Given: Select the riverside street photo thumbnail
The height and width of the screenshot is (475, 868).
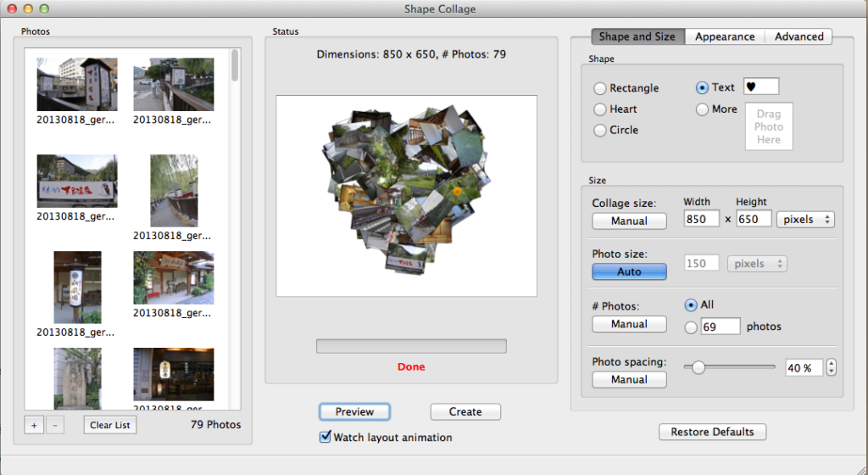Looking at the screenshot, I should point(174,84).
